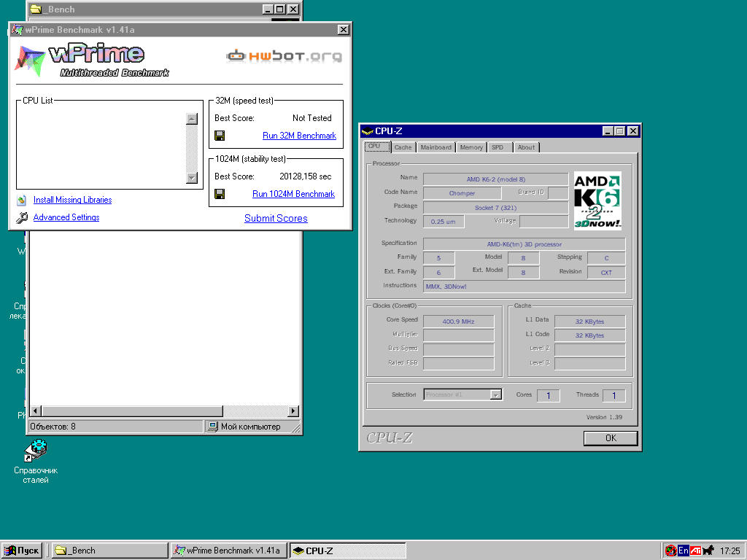Click the red tray icon next to En
The height and width of the screenshot is (560, 747).
(671, 551)
